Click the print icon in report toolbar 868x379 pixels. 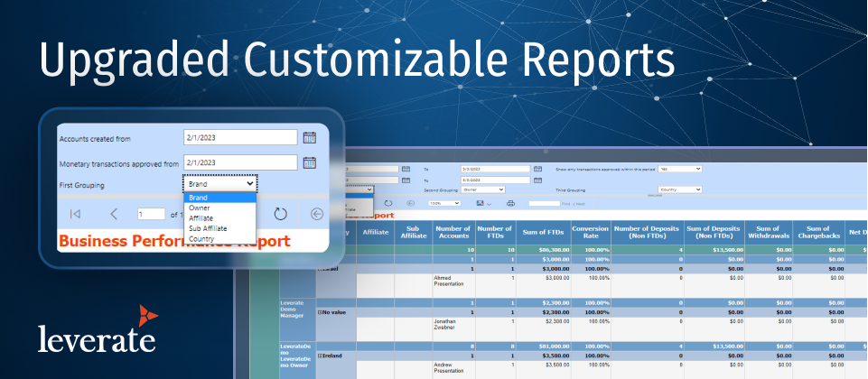click(x=510, y=204)
